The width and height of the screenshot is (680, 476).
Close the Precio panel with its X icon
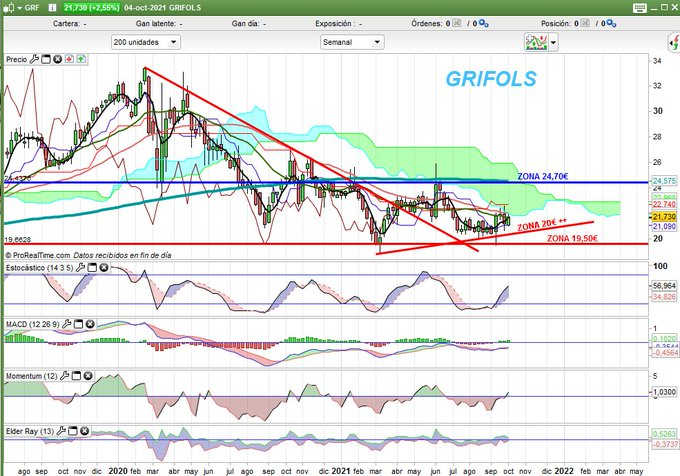point(57,59)
